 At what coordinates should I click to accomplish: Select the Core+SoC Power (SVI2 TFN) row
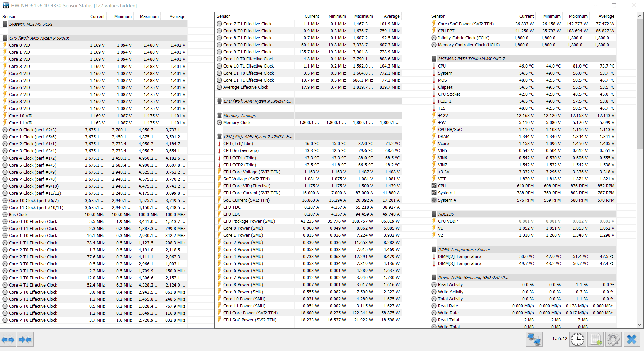coord(523,24)
